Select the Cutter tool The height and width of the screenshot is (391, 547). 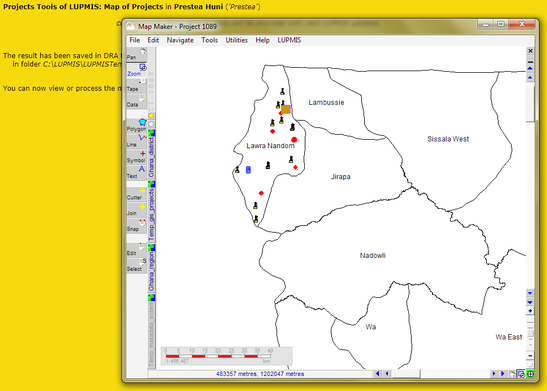[136, 194]
